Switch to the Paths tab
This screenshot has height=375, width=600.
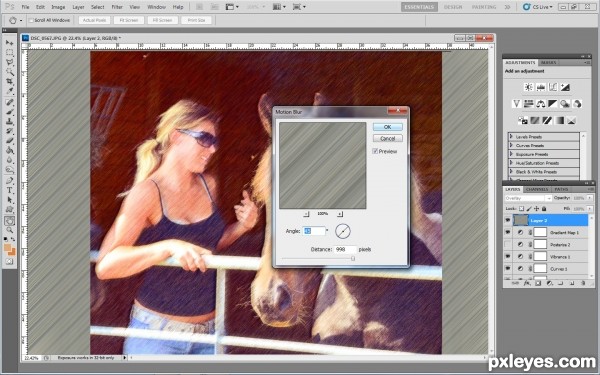tap(561, 189)
